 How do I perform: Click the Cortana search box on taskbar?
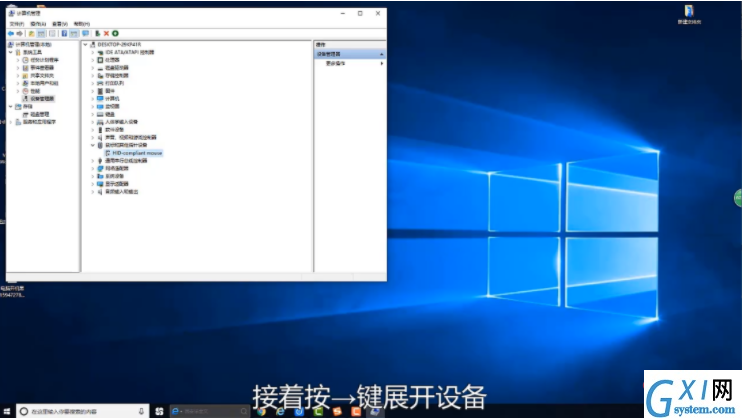pos(82,411)
